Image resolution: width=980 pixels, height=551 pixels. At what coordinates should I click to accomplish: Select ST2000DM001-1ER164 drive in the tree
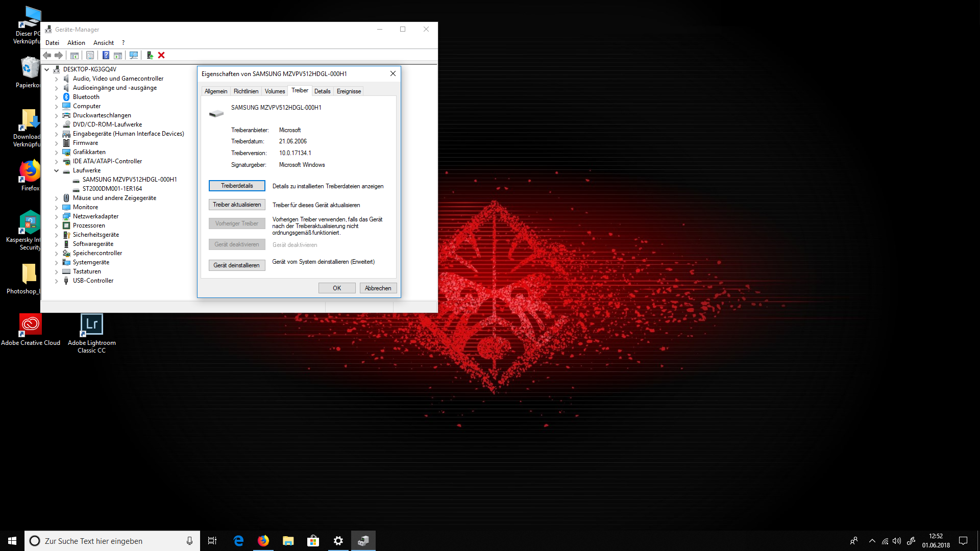(112, 189)
